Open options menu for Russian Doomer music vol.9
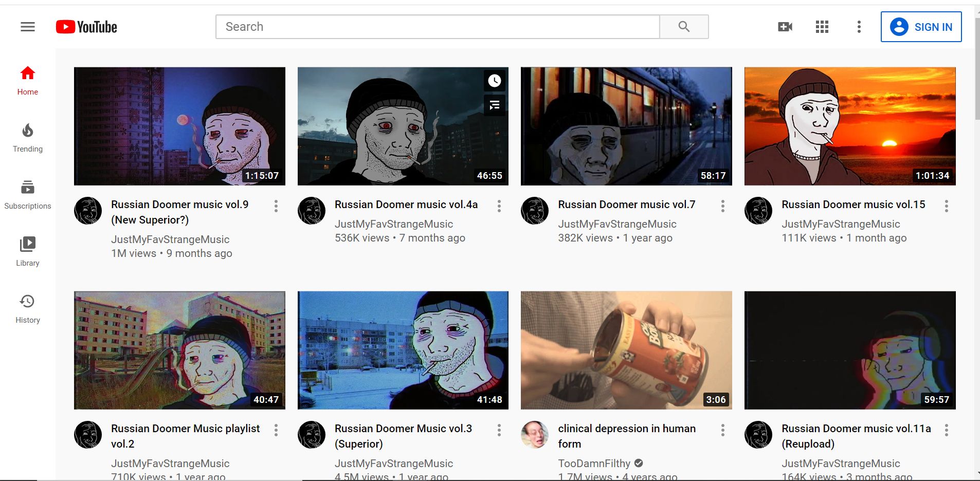This screenshot has width=980, height=481. (x=276, y=206)
